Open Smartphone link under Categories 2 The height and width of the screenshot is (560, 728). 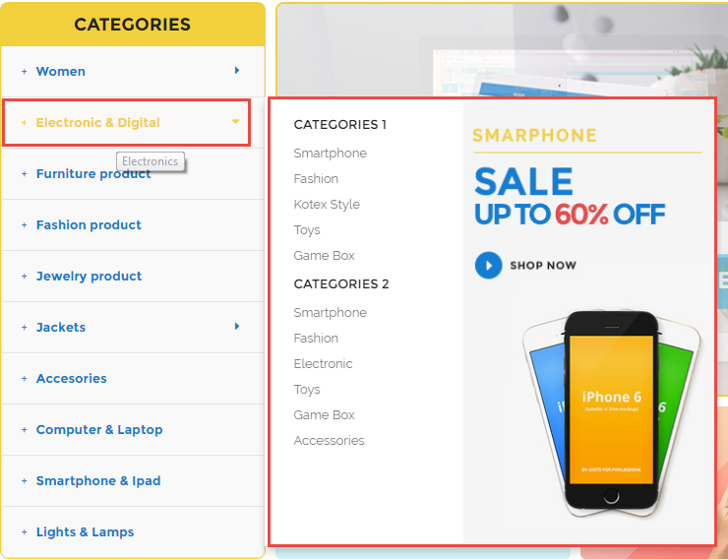(330, 313)
